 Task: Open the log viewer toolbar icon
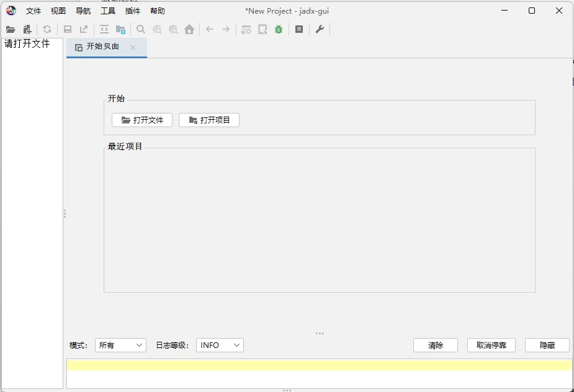pos(299,29)
